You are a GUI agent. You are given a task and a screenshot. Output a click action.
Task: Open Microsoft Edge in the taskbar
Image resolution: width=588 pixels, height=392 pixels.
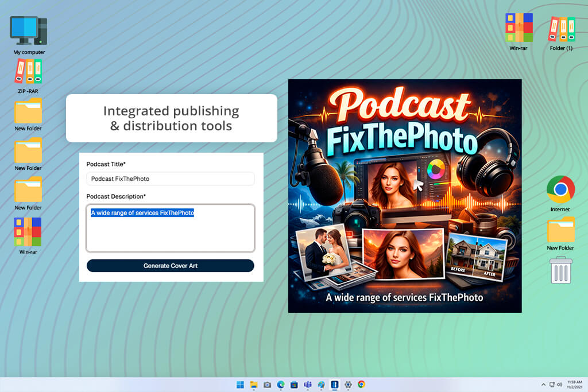click(x=281, y=385)
